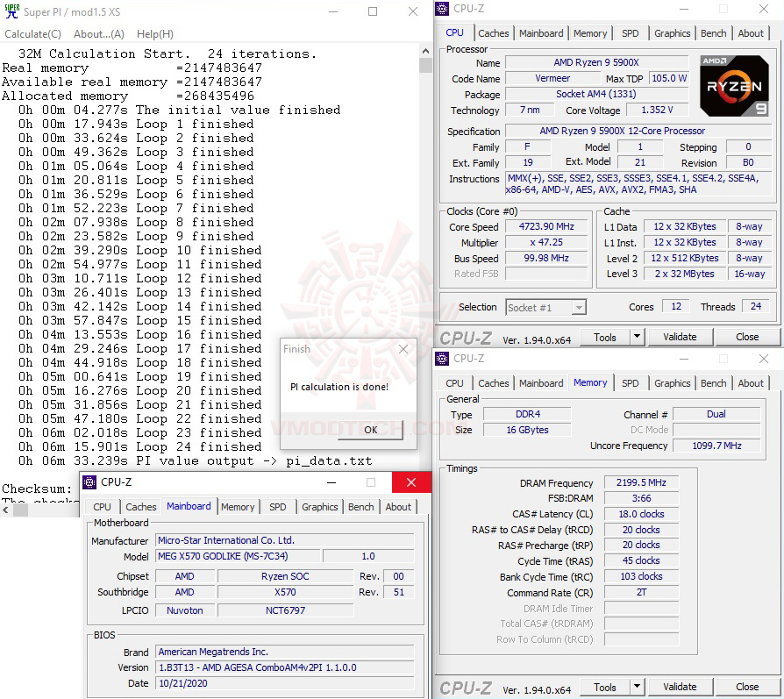Screen dimensions: 784x699
Task: Open the About menu in Super PI
Action: pos(99,34)
